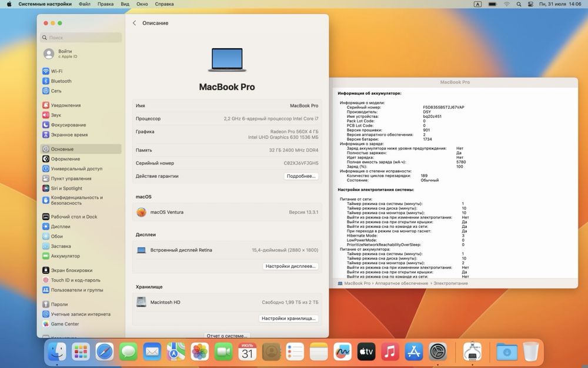Open Пароли in the sidebar

pyautogui.click(x=81, y=304)
